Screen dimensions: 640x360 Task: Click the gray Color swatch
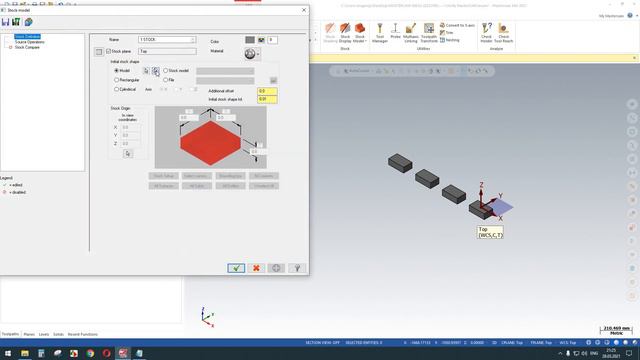[x=250, y=40]
